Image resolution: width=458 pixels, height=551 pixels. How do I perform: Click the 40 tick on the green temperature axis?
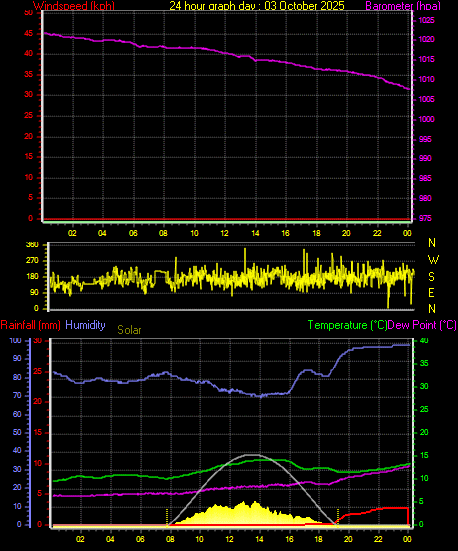(x=424, y=341)
